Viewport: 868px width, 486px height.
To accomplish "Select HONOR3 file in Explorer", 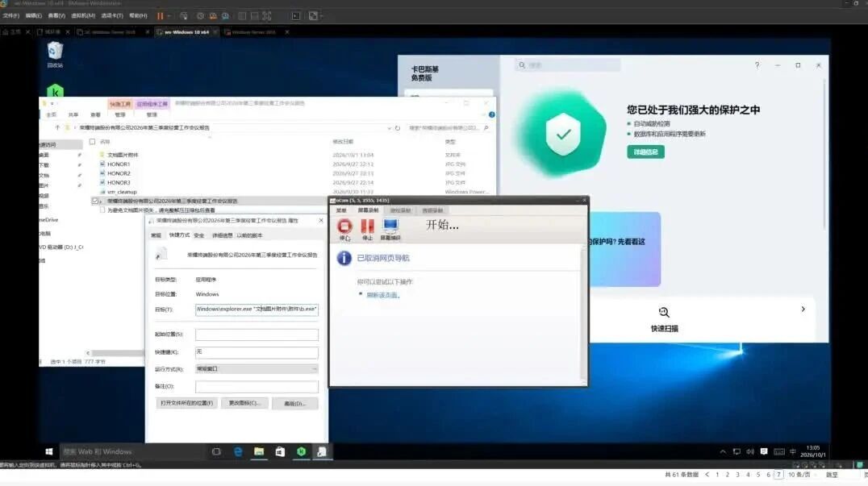I will point(119,182).
